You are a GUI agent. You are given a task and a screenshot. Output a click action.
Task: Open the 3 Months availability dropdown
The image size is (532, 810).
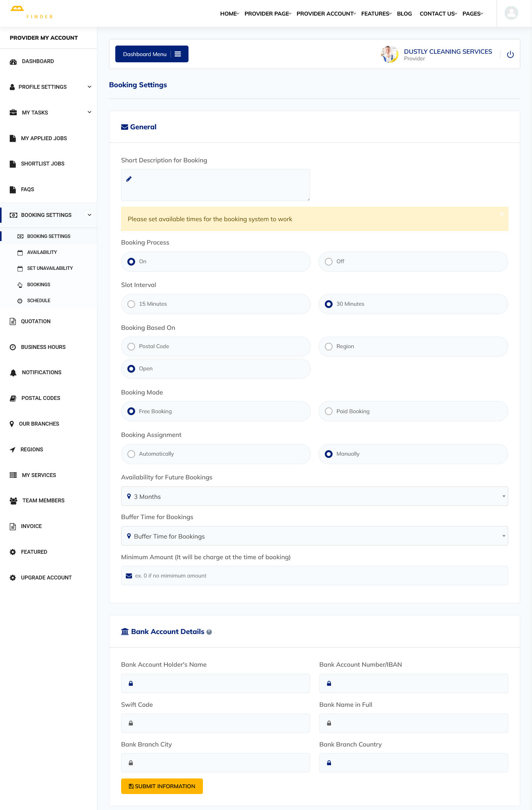point(315,496)
